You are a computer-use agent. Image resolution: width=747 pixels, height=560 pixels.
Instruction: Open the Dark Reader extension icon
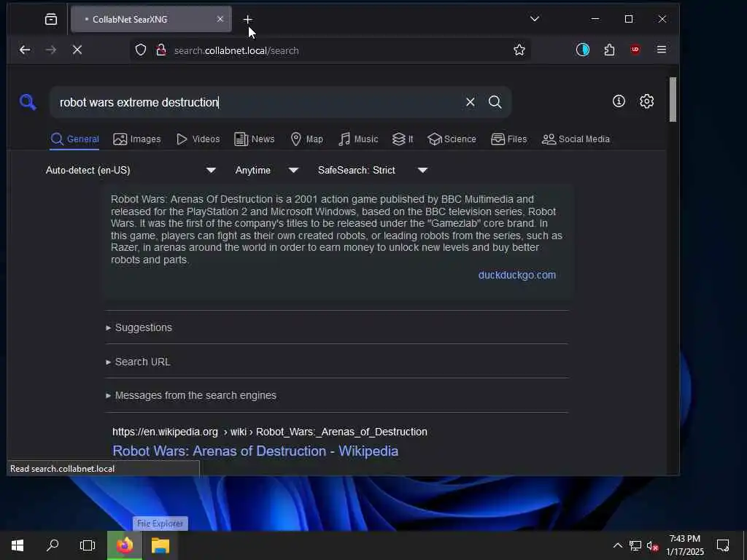coord(583,50)
